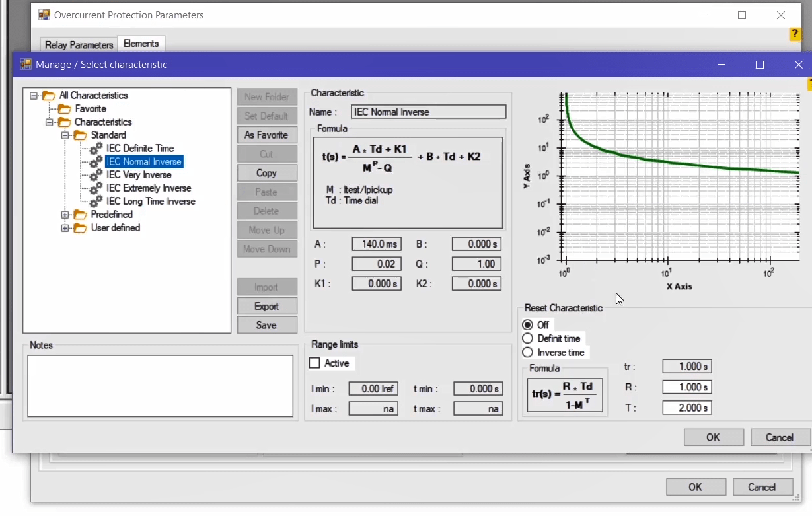The image size is (812, 516).
Task: Open the Elements tab
Action: click(x=141, y=44)
